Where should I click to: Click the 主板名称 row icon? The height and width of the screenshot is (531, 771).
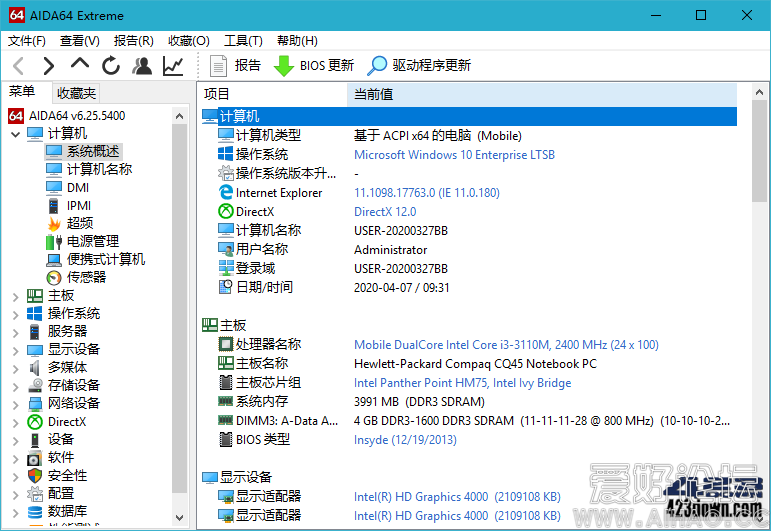coord(226,363)
